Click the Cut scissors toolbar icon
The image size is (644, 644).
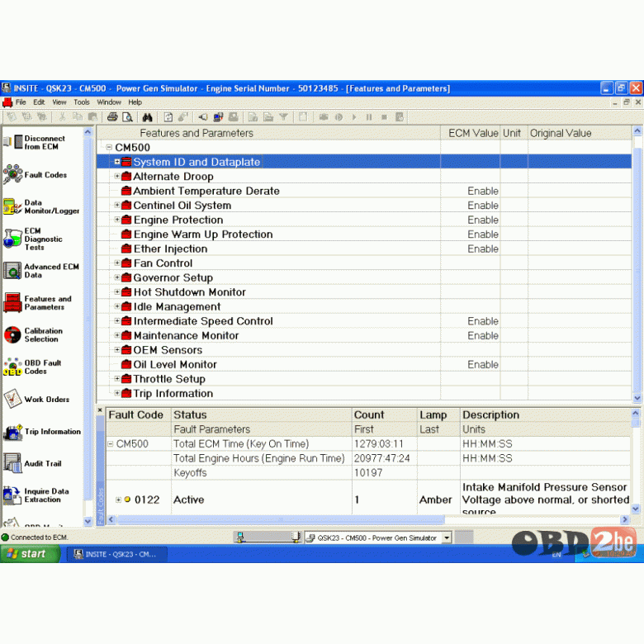point(62,117)
